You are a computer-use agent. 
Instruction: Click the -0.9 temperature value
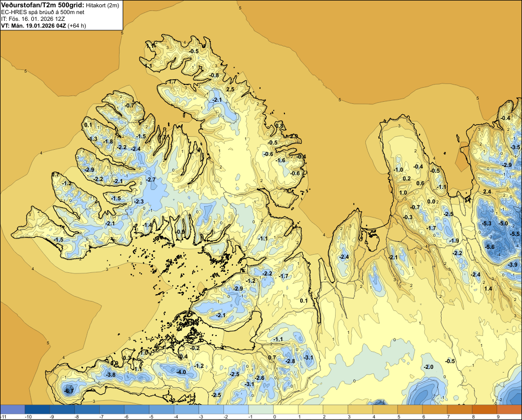point(180,232)
